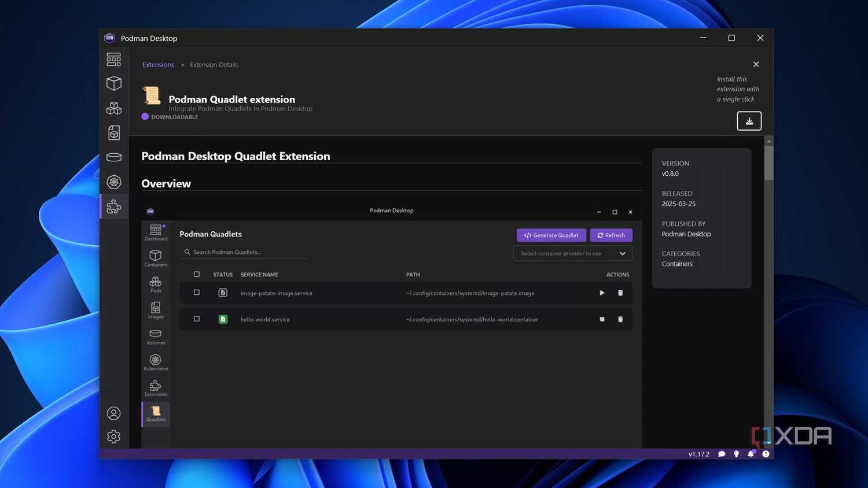Delete image-patate-image.service via trash icon
The width and height of the screenshot is (868, 488).
(620, 293)
